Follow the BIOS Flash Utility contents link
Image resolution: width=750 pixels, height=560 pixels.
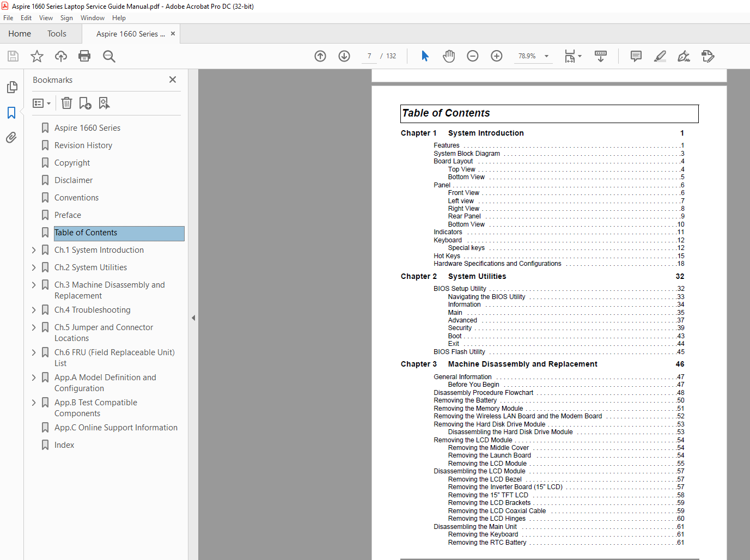(459, 352)
